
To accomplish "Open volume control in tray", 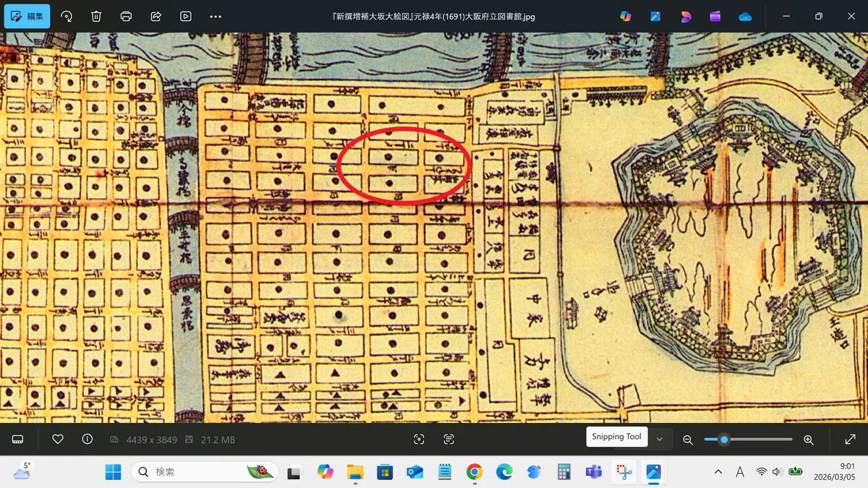I will [778, 472].
